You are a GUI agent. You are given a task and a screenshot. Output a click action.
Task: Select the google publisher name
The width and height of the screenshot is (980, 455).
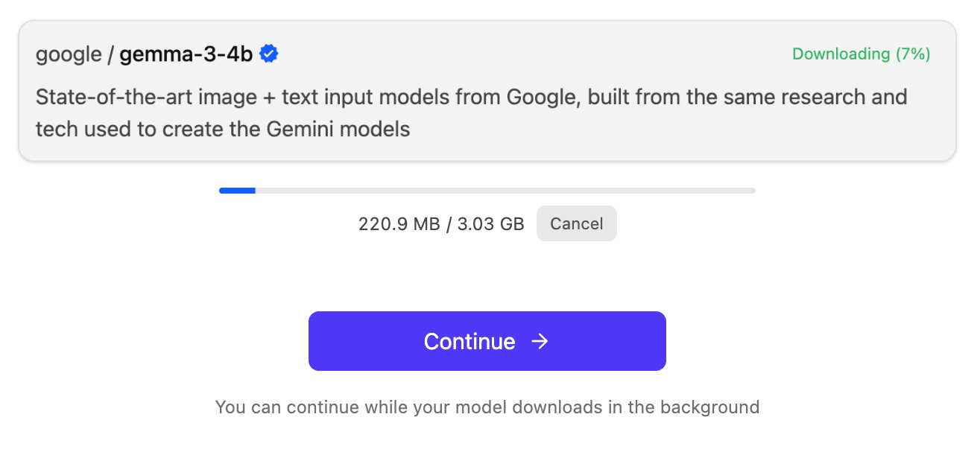(69, 54)
